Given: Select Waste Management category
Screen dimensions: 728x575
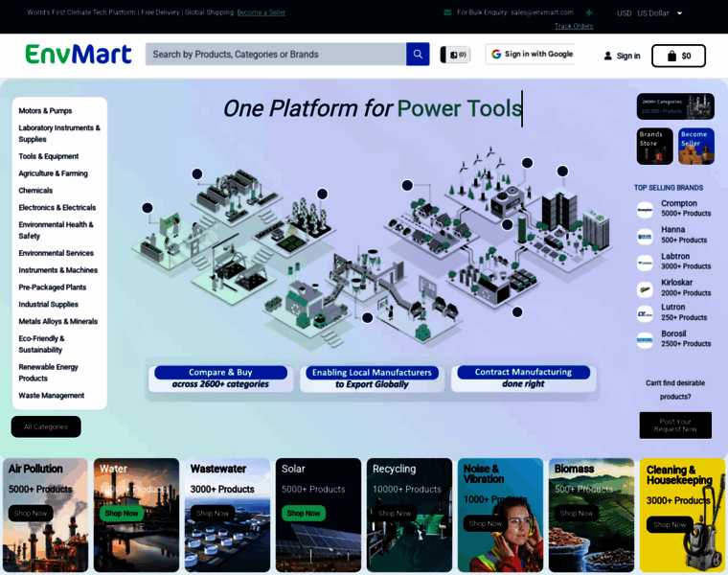Looking at the screenshot, I should 51,396.
